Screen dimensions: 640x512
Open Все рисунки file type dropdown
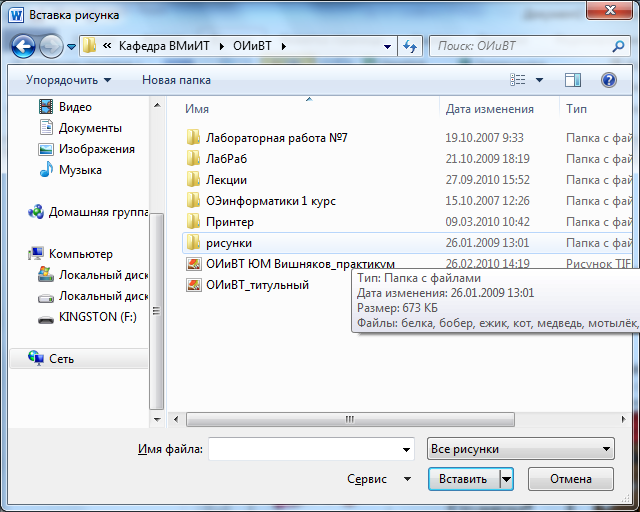tap(521, 449)
